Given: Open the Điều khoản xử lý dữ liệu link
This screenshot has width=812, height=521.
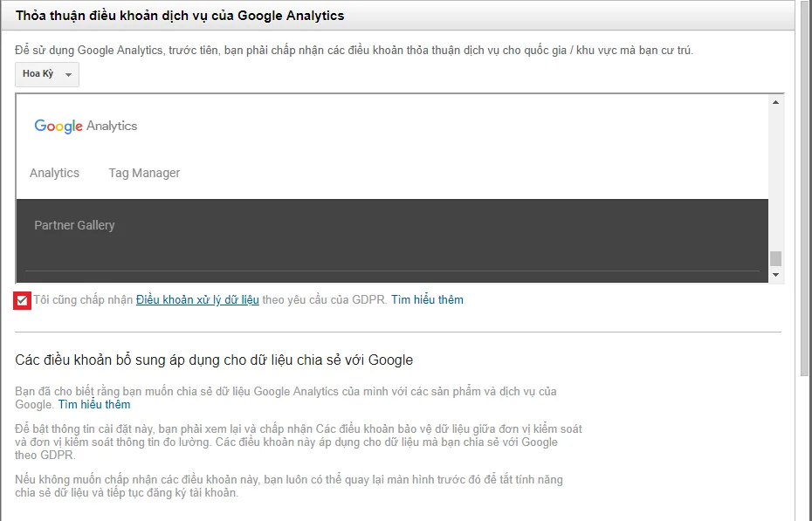Looking at the screenshot, I should click(x=197, y=300).
